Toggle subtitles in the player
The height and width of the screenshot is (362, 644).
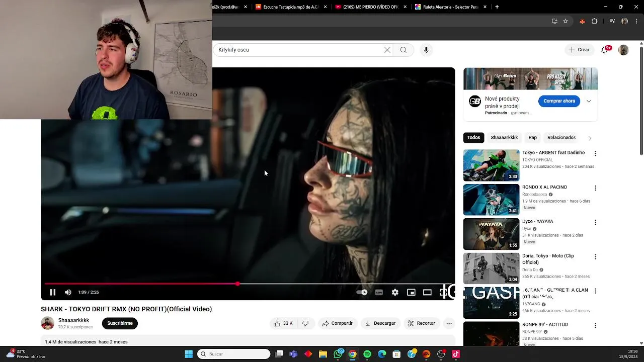379,292
